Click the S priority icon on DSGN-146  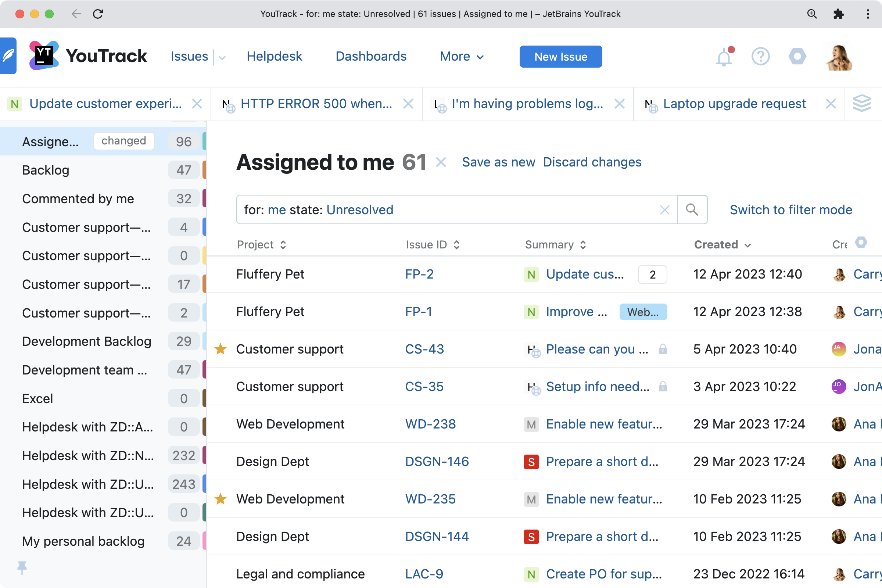pyautogui.click(x=531, y=462)
